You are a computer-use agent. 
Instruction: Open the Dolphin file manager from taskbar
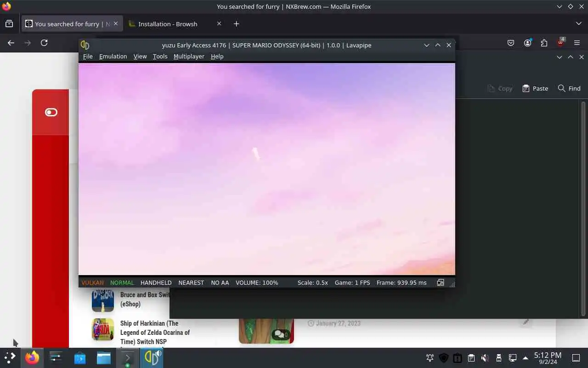104,357
